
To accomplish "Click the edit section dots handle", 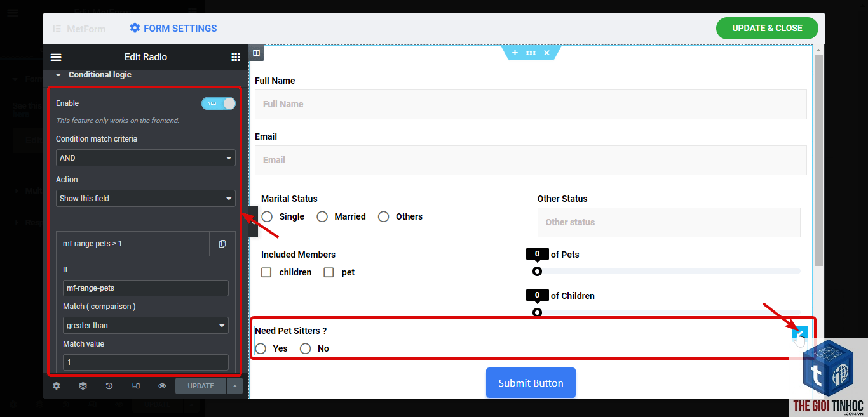I will (x=531, y=53).
